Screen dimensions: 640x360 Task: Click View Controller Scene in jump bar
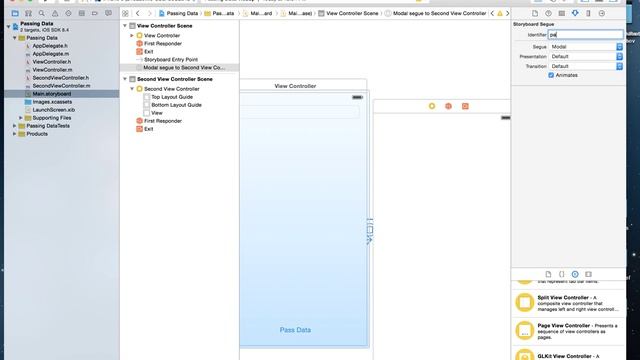pos(348,13)
